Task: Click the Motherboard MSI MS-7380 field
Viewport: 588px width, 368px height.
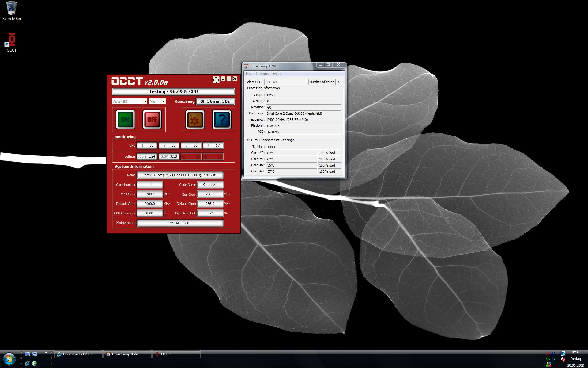Action: coord(180,223)
